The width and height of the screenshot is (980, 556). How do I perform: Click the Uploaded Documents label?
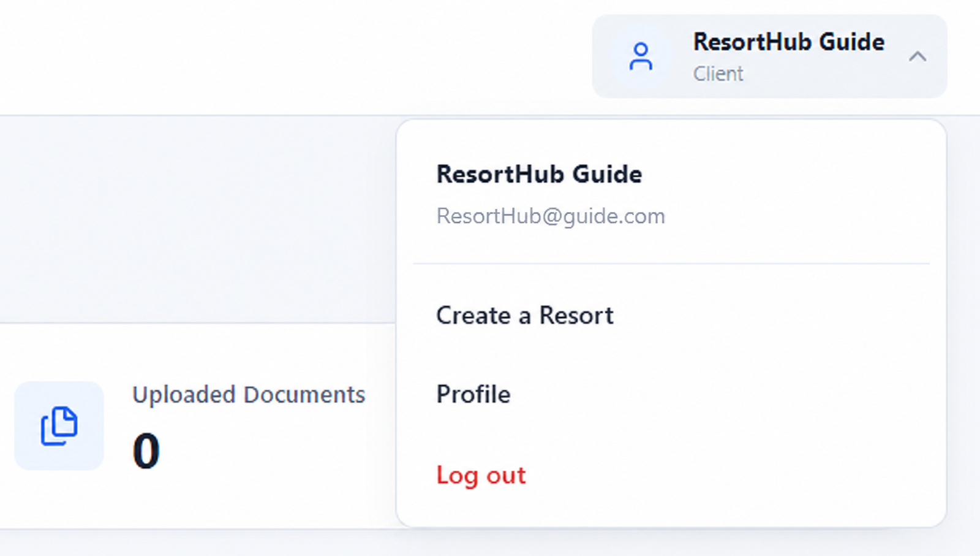click(249, 394)
